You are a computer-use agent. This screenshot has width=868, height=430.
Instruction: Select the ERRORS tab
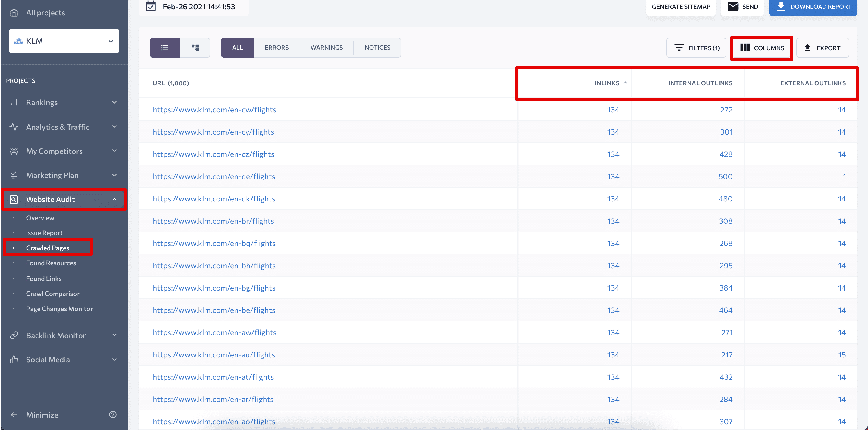pos(277,48)
